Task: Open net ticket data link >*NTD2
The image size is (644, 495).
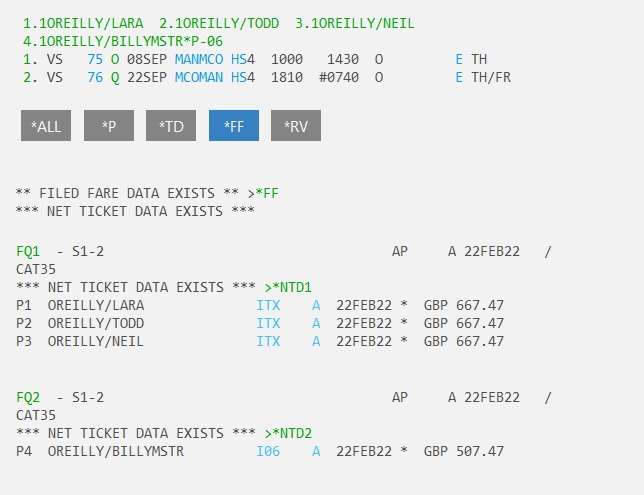Action: [288, 433]
